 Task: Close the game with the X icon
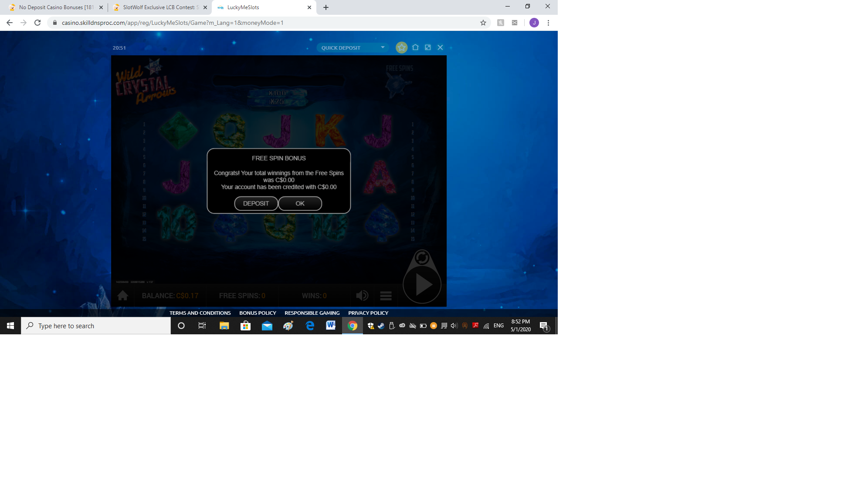[440, 47]
